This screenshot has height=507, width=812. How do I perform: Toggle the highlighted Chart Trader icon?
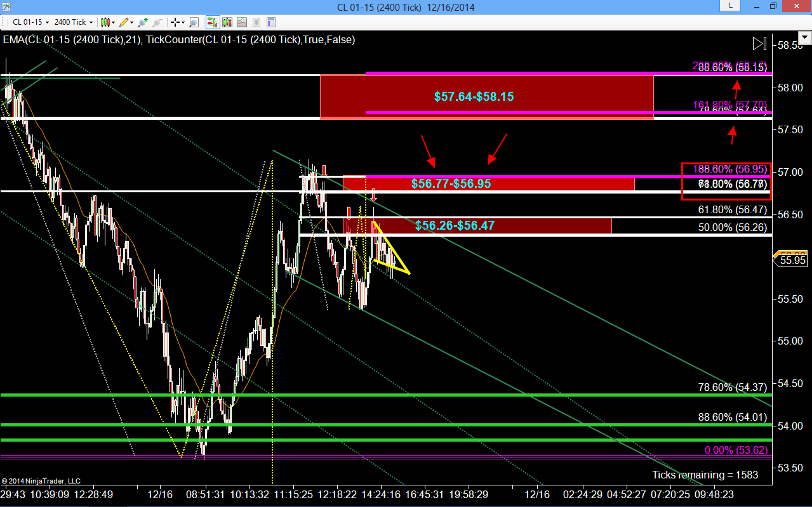(213, 22)
